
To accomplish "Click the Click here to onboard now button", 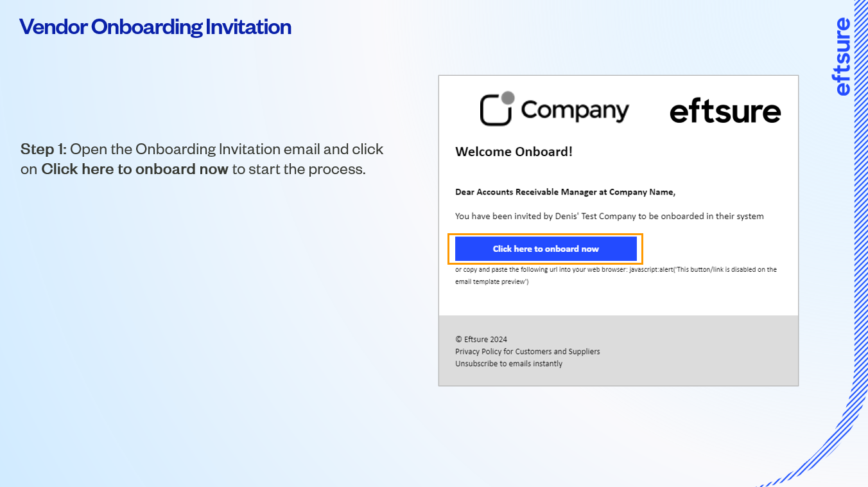I will pos(545,249).
